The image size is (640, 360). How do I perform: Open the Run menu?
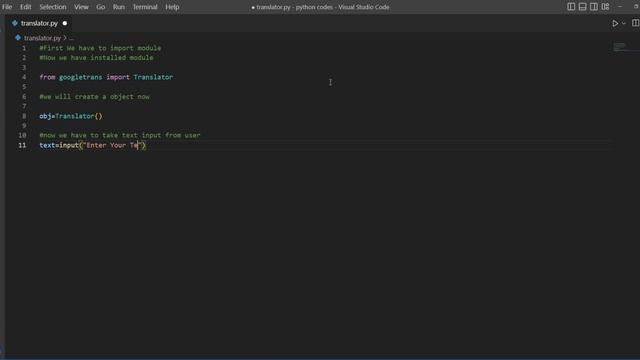119,7
